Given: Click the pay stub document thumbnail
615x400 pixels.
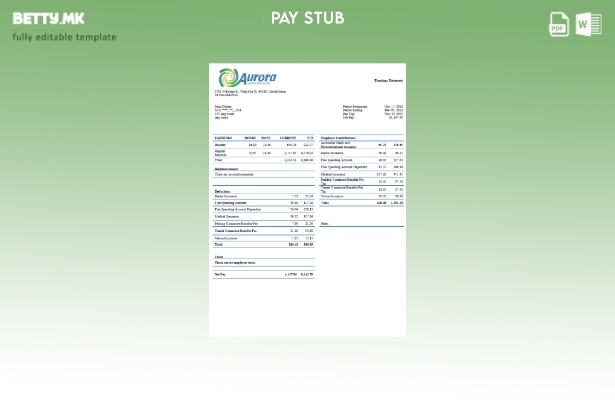Looking at the screenshot, I should click(307, 200).
